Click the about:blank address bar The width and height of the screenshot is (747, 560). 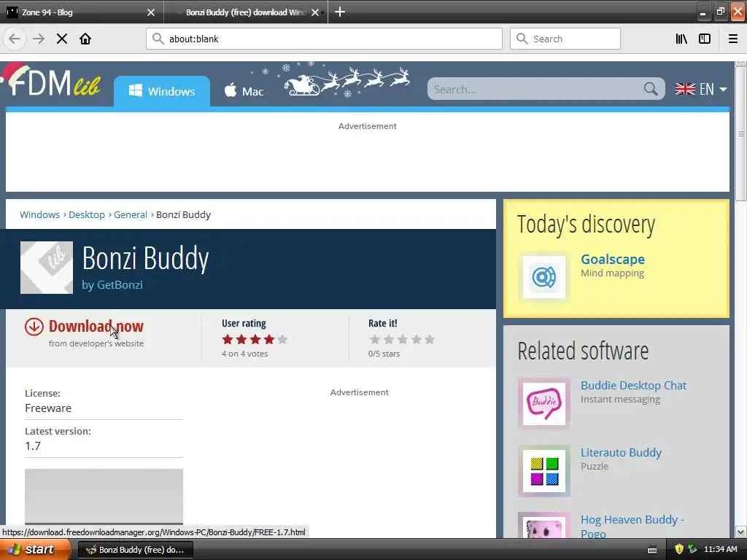pos(324,39)
